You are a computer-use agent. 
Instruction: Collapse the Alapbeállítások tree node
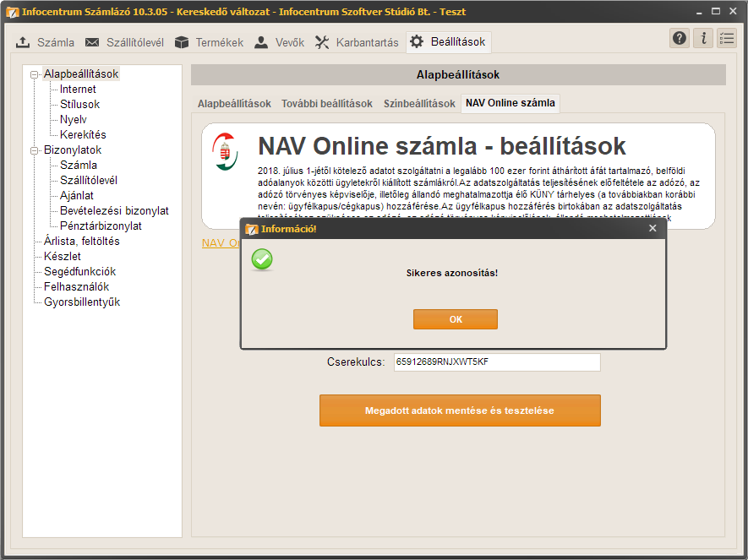coord(34,74)
